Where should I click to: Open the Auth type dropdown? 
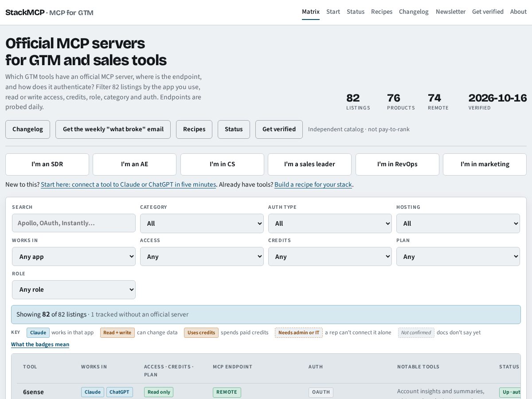[x=330, y=223]
